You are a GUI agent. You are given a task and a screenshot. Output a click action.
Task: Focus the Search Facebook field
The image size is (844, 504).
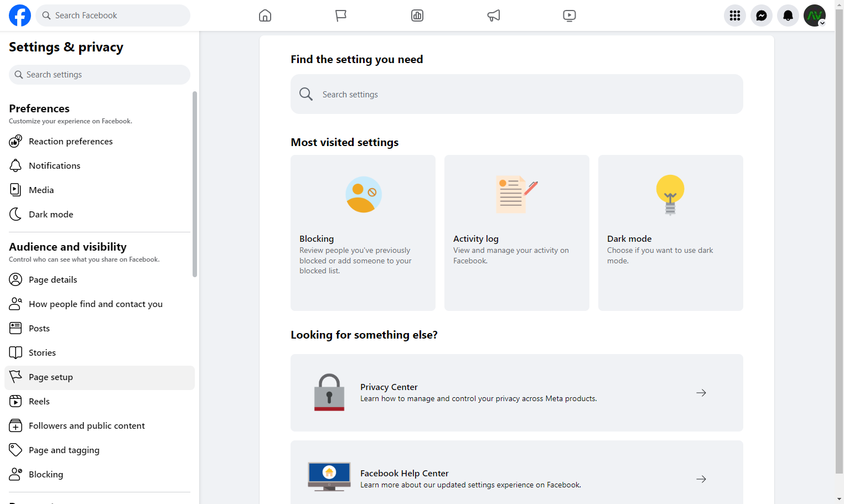pos(113,15)
